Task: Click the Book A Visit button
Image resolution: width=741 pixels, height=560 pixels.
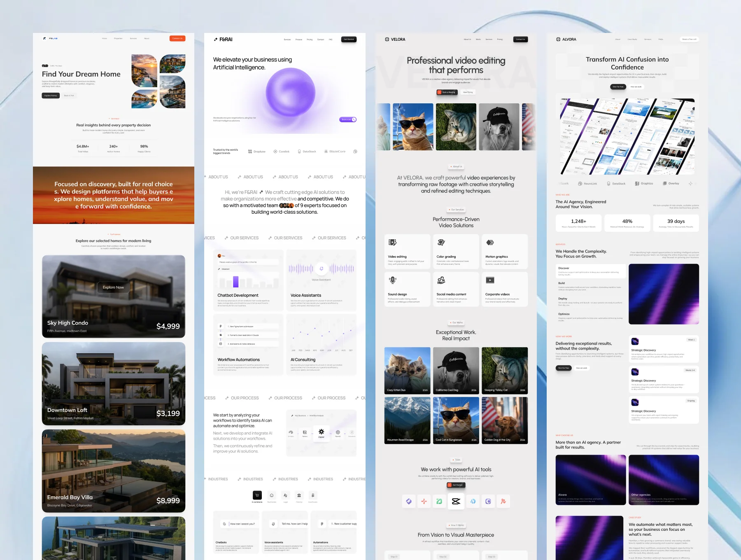Action: pos(69,96)
